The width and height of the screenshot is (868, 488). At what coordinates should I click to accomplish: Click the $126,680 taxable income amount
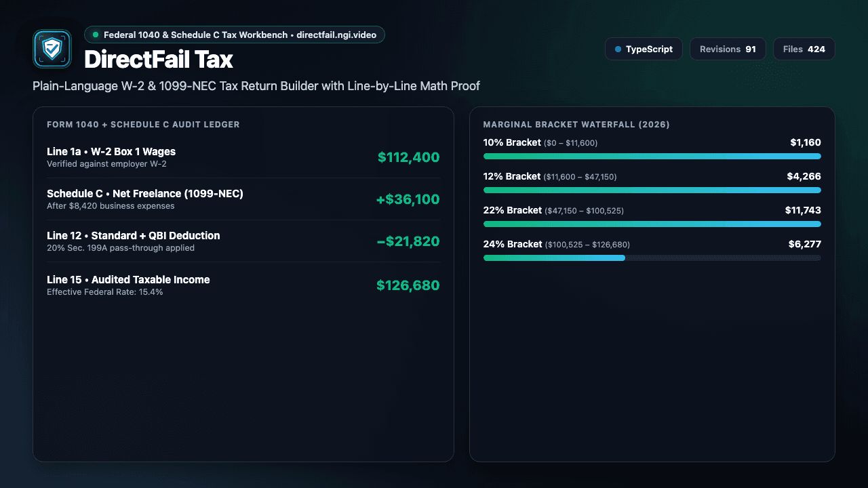pyautogui.click(x=408, y=285)
